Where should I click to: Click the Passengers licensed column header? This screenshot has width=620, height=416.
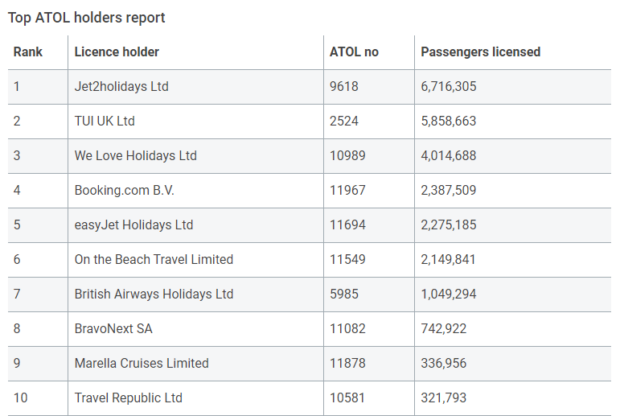(480, 52)
